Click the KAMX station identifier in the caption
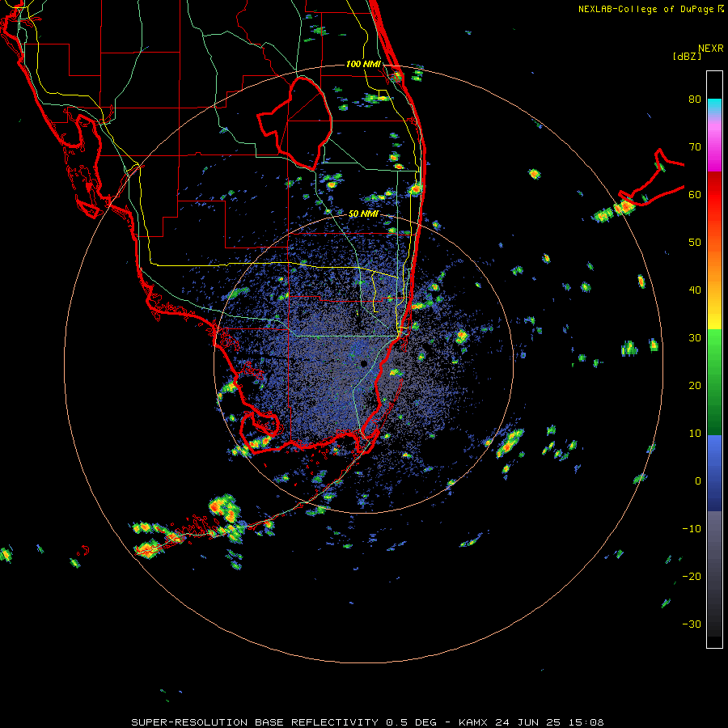 pyautogui.click(x=474, y=722)
